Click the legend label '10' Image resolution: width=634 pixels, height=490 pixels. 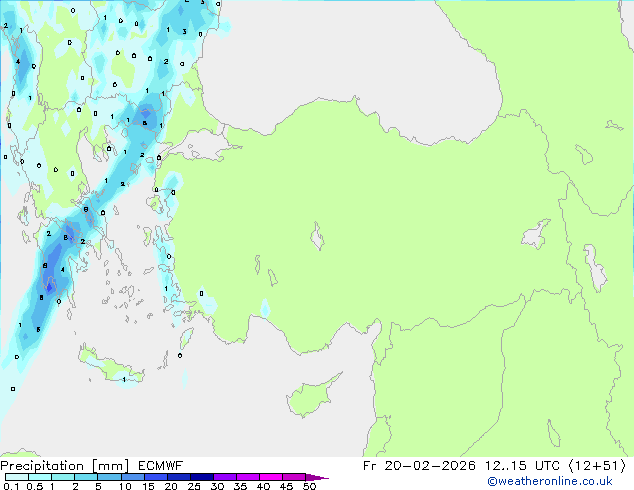(125, 486)
